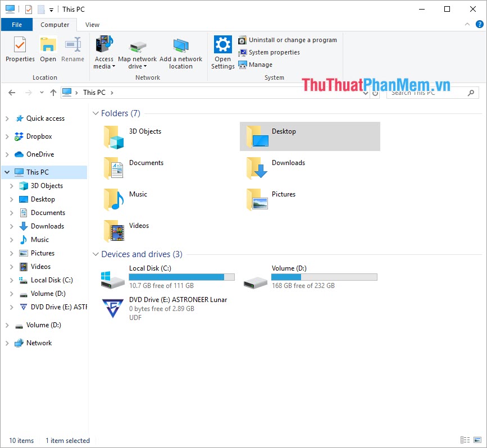
Task: Click System properties in the ribbon
Action: pos(275,52)
